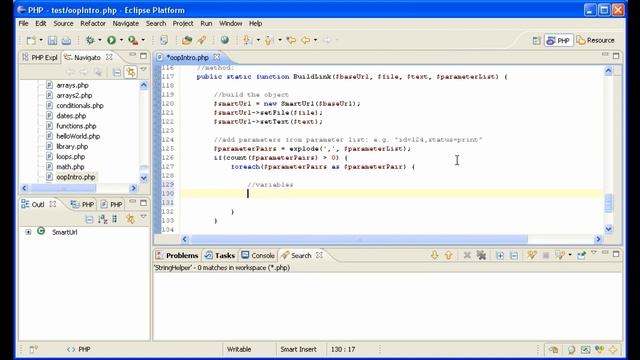Go to the last edit location

coord(291,40)
